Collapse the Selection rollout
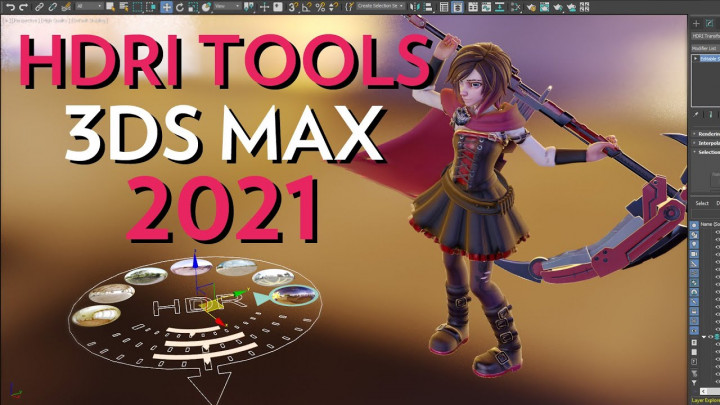 706,152
